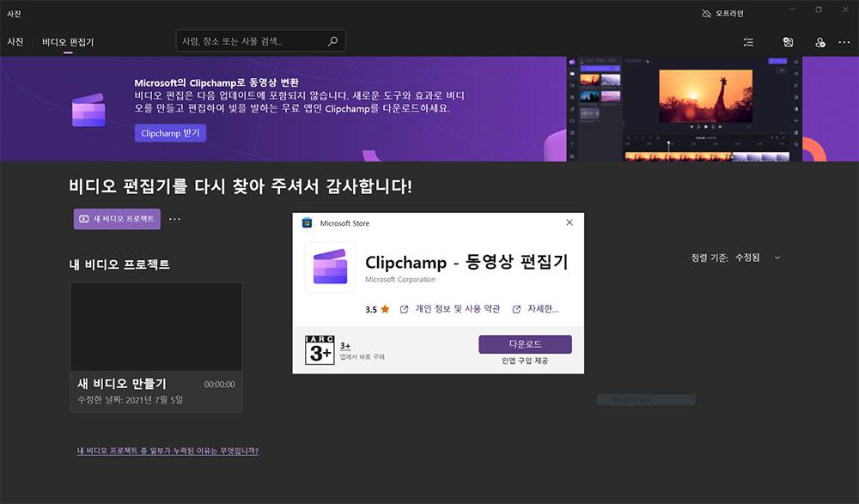The image size is (859, 504).
Task: Click the 내 비디오 프로젝트 heading
Action: (119, 264)
